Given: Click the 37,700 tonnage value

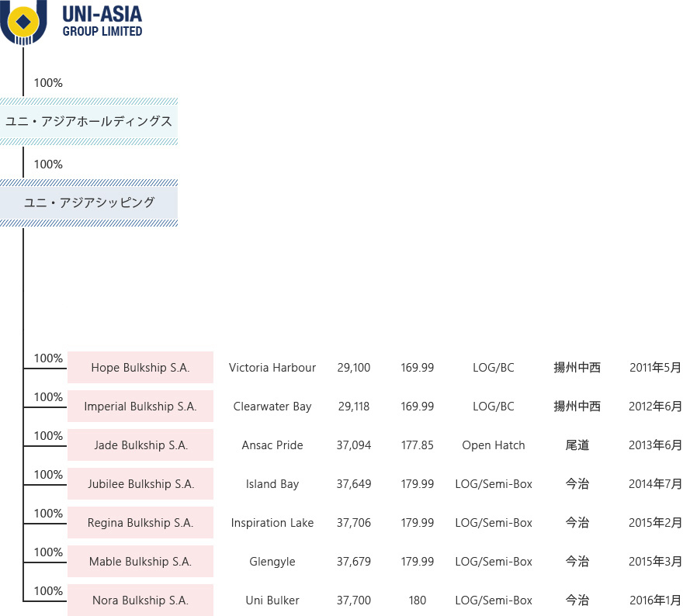Looking at the screenshot, I should pos(354,600).
